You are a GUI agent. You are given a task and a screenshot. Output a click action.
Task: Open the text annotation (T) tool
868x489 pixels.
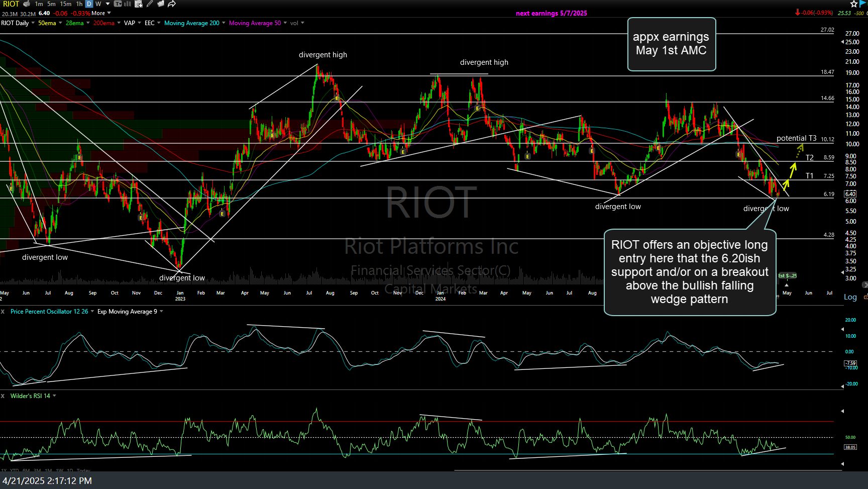[118, 4]
